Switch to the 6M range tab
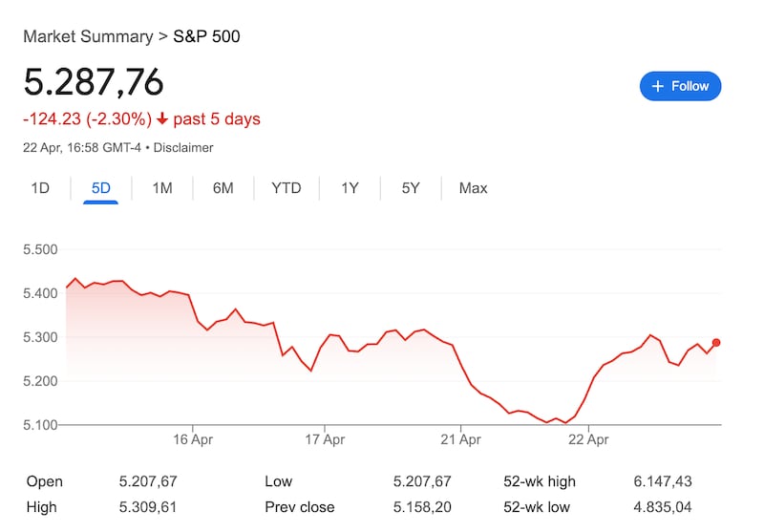764x532 pixels. pyautogui.click(x=223, y=188)
